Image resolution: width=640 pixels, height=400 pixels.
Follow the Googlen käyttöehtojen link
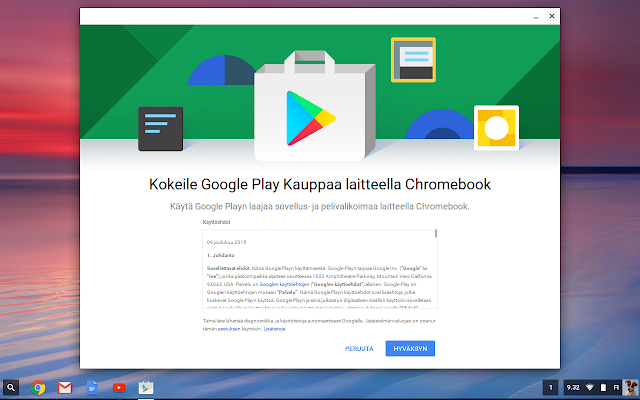(287, 284)
